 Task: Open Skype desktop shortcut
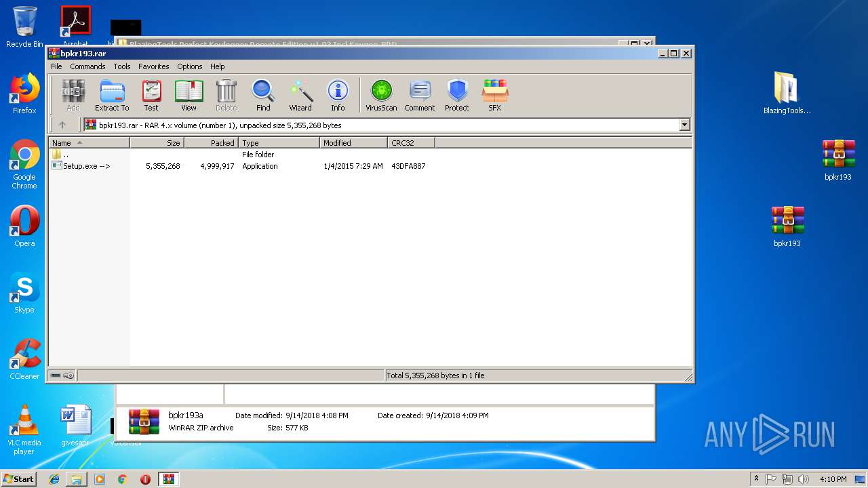tap(24, 293)
